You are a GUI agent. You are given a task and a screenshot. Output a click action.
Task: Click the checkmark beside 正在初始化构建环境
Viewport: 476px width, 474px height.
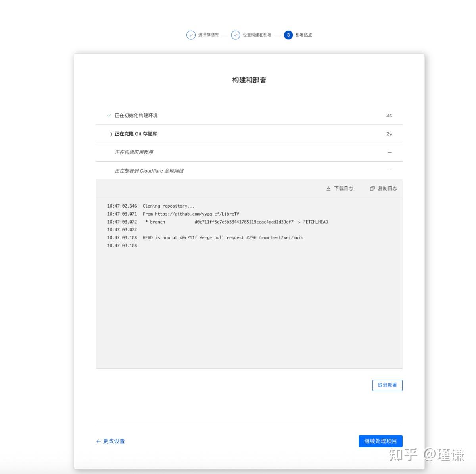[x=109, y=115]
